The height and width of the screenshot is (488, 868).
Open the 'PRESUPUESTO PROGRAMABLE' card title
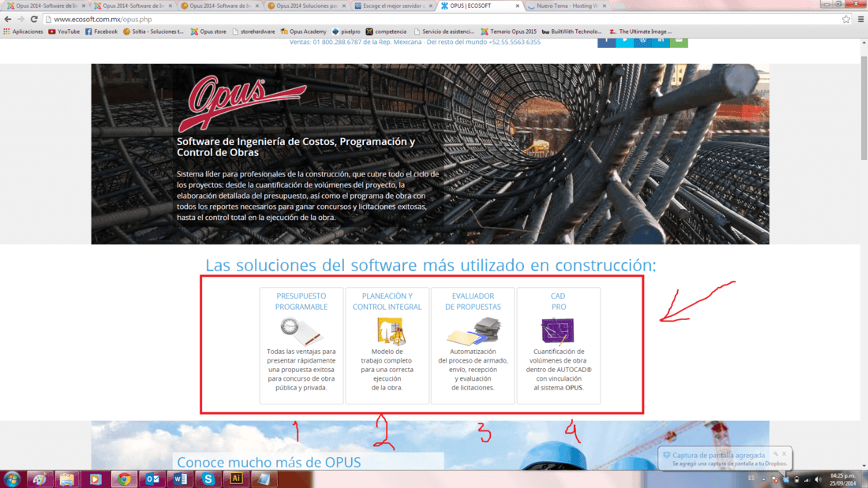pyautogui.click(x=301, y=301)
